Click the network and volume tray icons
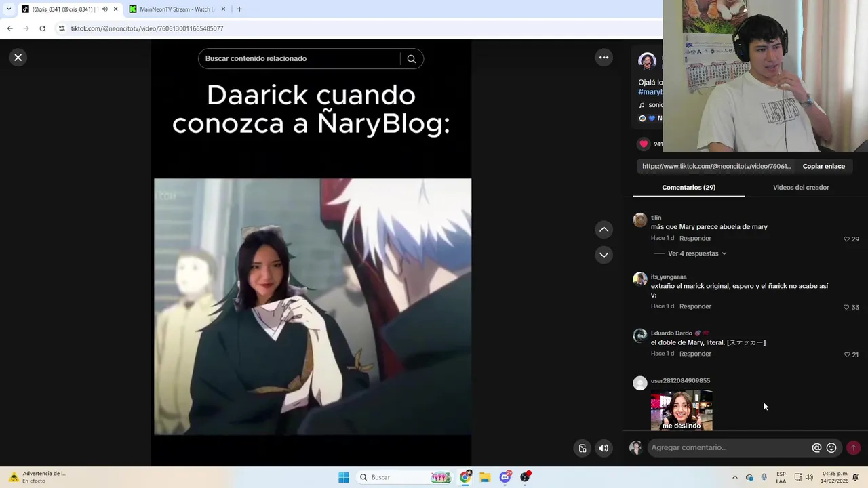 pyautogui.click(x=804, y=477)
